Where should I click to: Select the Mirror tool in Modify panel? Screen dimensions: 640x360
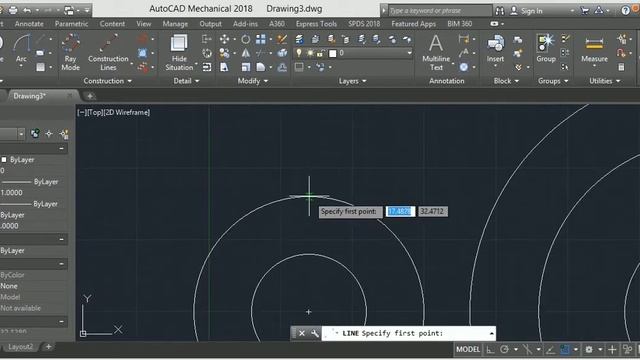click(x=245, y=53)
